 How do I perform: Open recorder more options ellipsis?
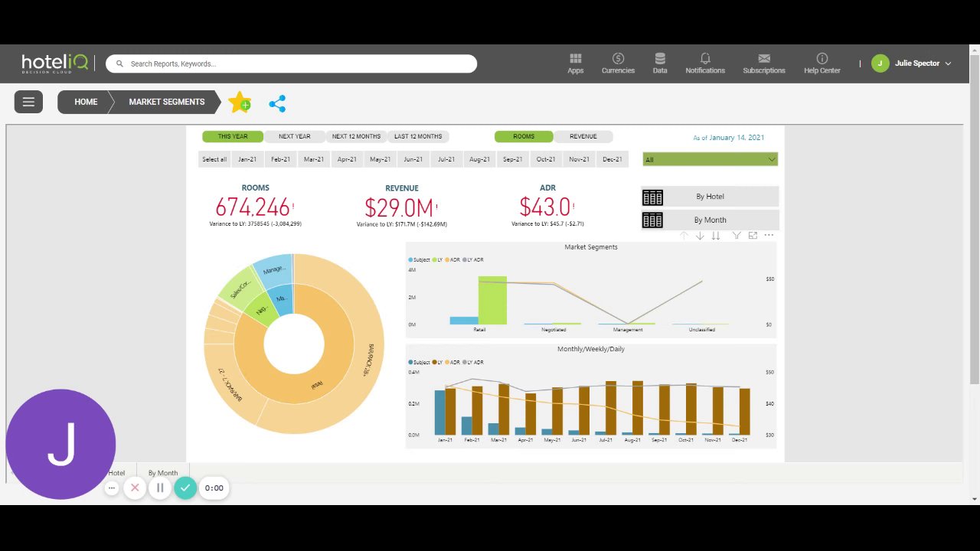(112, 487)
